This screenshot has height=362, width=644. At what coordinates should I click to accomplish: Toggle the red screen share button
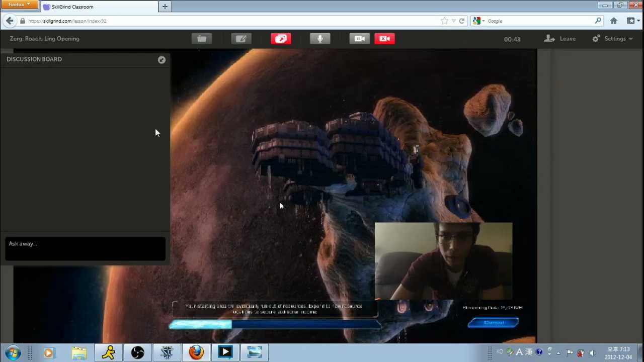[x=281, y=39]
